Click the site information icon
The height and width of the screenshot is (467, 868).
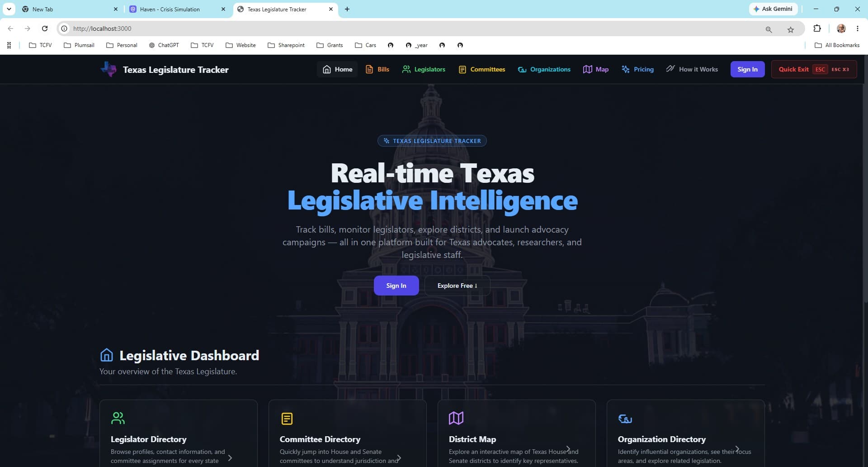[x=64, y=29]
